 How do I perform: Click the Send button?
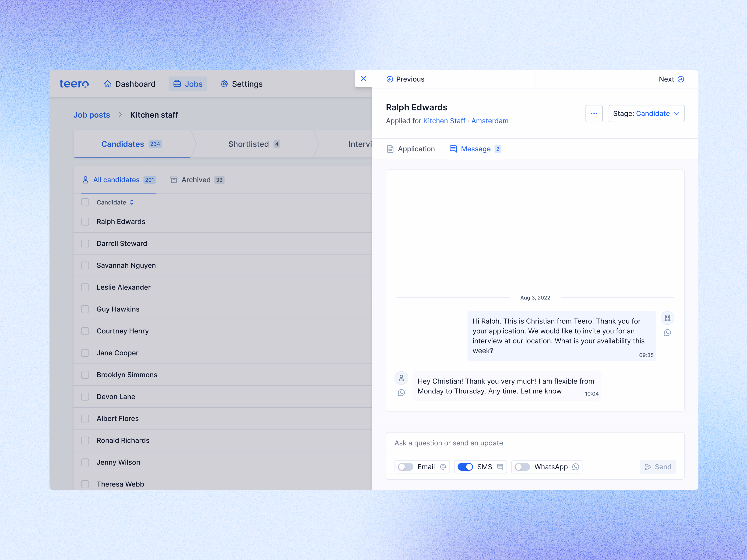pyautogui.click(x=658, y=467)
